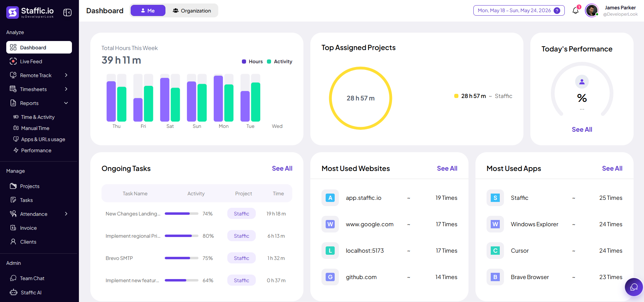This screenshot has height=302, width=644.
Task: Click the Projects folder icon
Action: click(13, 186)
